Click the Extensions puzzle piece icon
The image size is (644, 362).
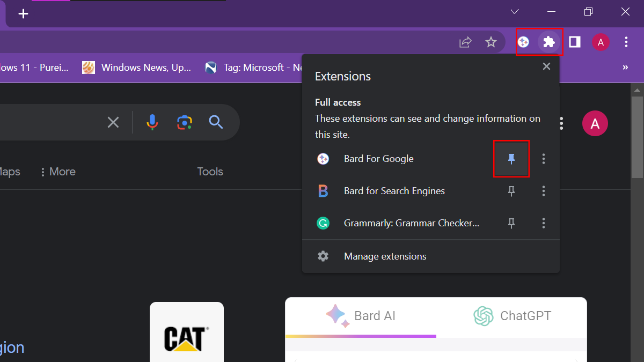point(548,42)
